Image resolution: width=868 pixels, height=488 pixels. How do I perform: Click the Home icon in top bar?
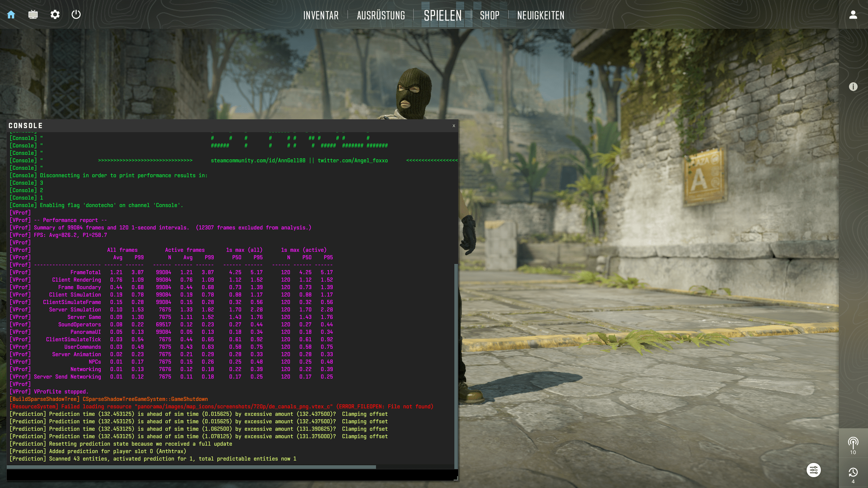tap(11, 15)
